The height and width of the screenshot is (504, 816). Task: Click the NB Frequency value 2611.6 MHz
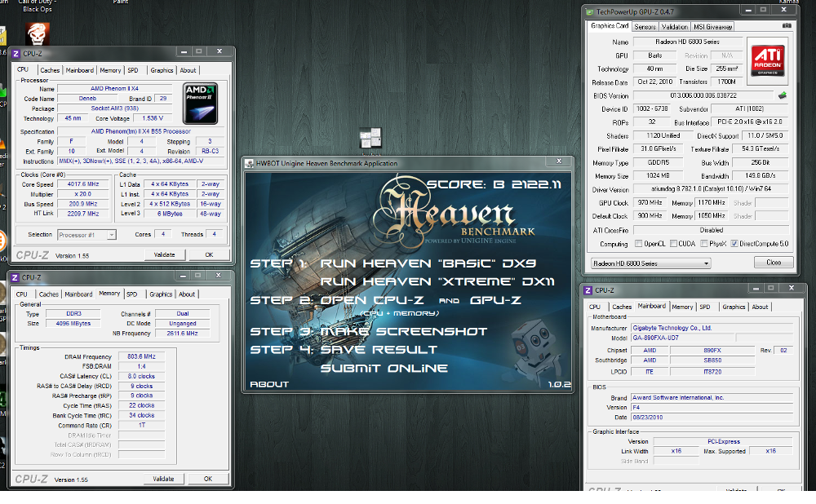point(182,334)
